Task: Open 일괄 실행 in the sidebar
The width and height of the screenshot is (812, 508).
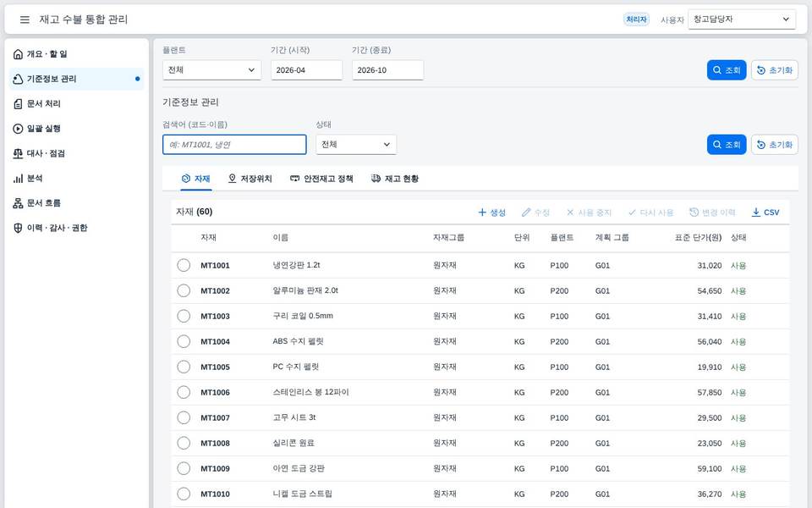Action: tap(77, 129)
